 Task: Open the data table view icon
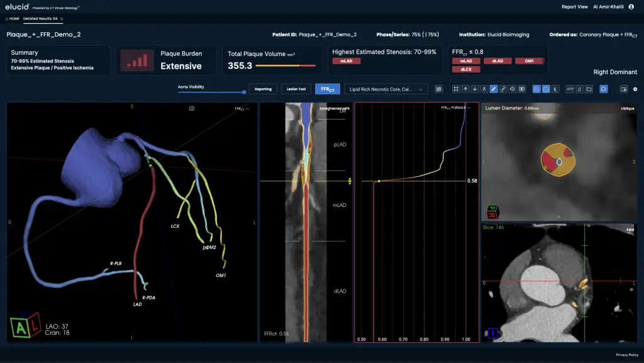click(438, 89)
